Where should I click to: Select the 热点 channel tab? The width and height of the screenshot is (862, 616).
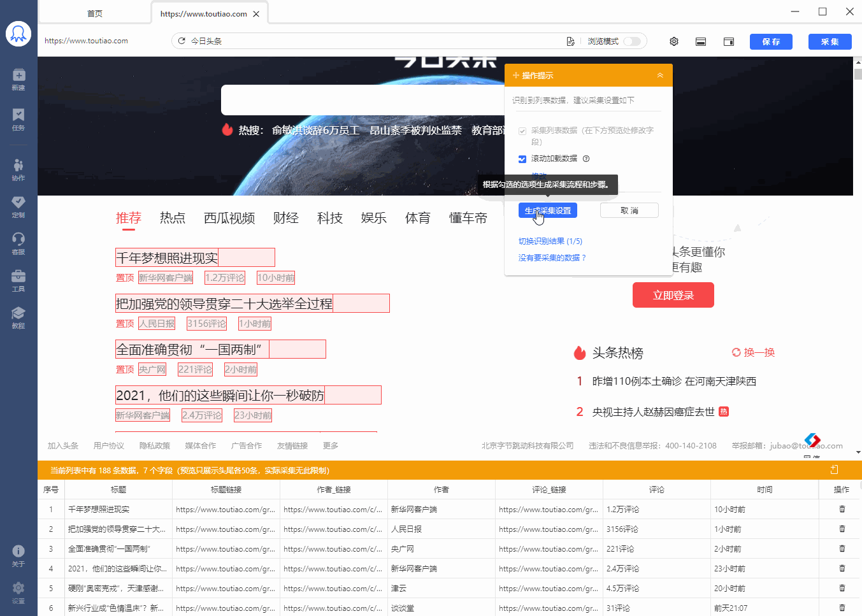coord(173,218)
